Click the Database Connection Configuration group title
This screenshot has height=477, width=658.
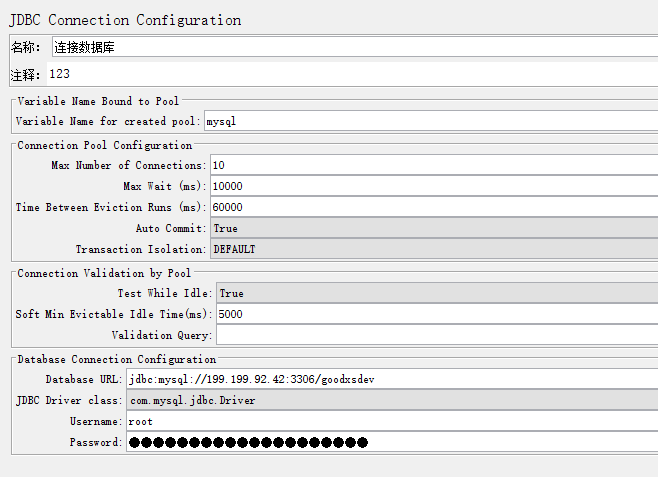[116, 359]
